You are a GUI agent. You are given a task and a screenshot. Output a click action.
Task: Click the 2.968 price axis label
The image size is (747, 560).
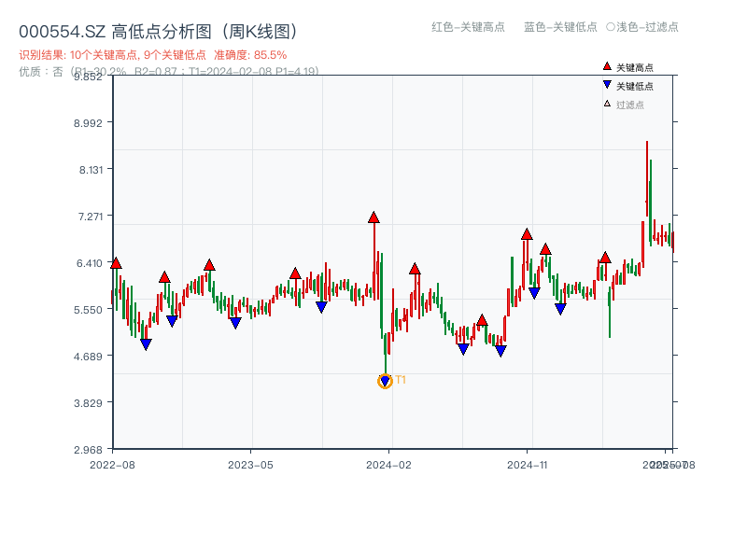coord(88,450)
